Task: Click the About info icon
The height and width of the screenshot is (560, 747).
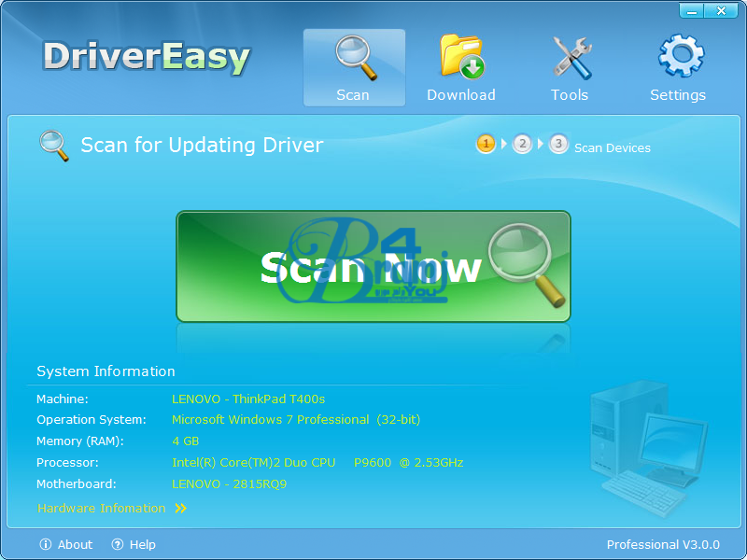Action: click(x=46, y=544)
